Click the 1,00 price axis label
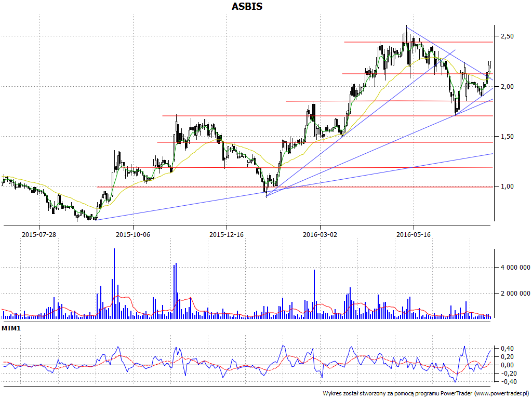The image size is (532, 399). pyautogui.click(x=507, y=187)
